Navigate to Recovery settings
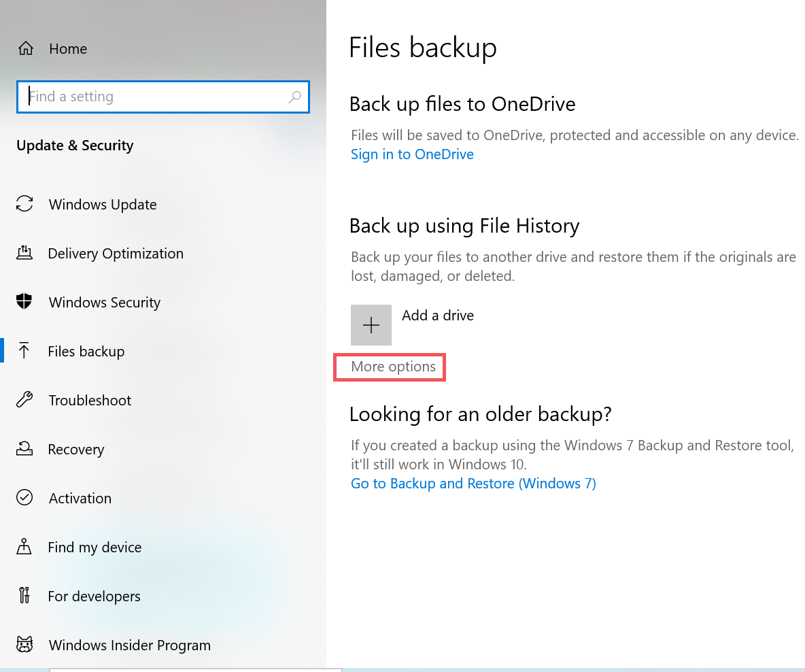The image size is (805, 672). (x=76, y=450)
